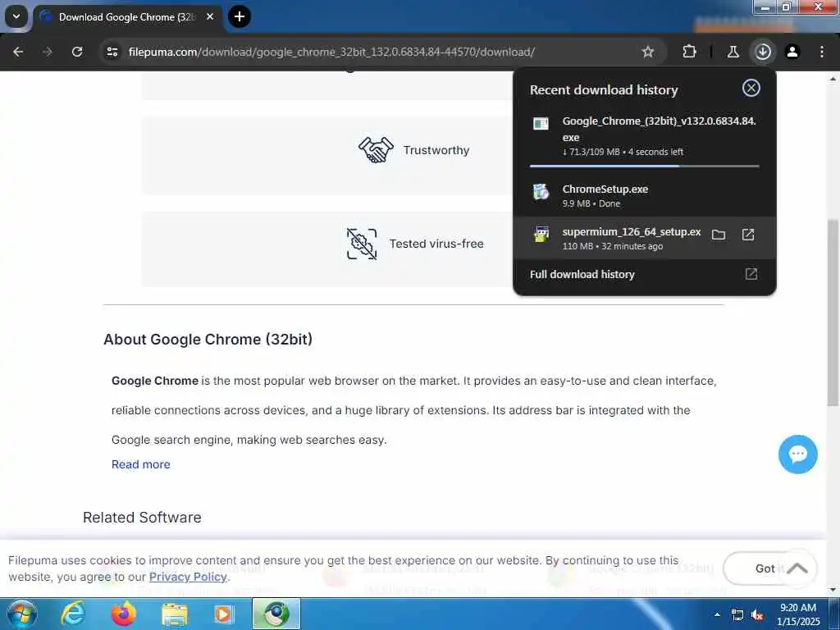Open the Windows Start menu

21,614
